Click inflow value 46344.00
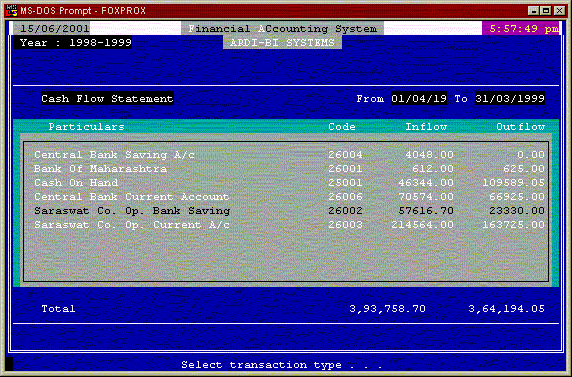This screenshot has height=377, width=572. pyautogui.click(x=426, y=182)
